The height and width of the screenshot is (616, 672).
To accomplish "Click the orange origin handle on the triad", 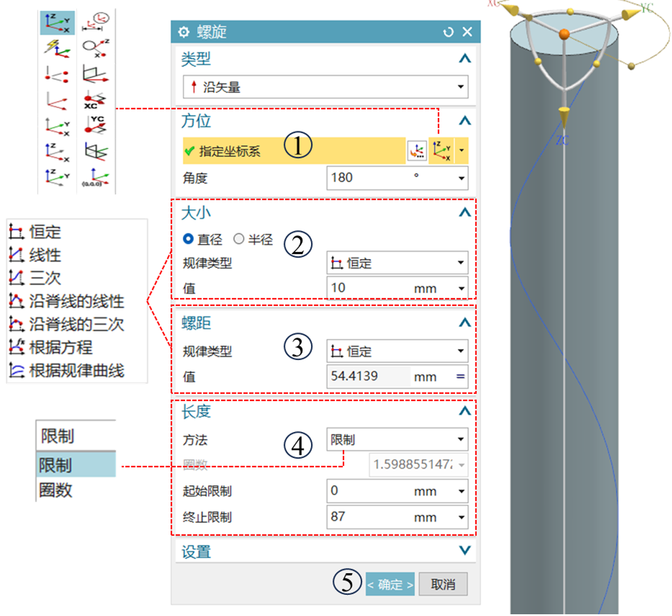I will pyautogui.click(x=564, y=34).
